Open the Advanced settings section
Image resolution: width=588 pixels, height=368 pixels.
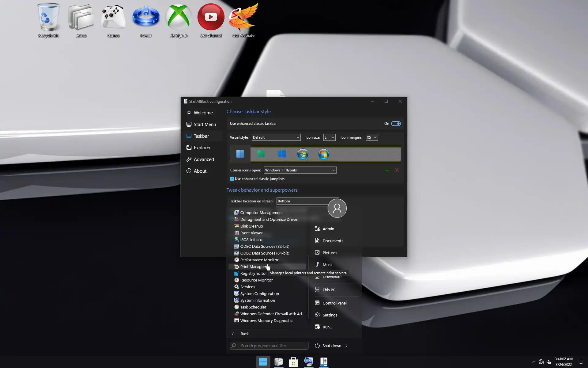coord(203,159)
